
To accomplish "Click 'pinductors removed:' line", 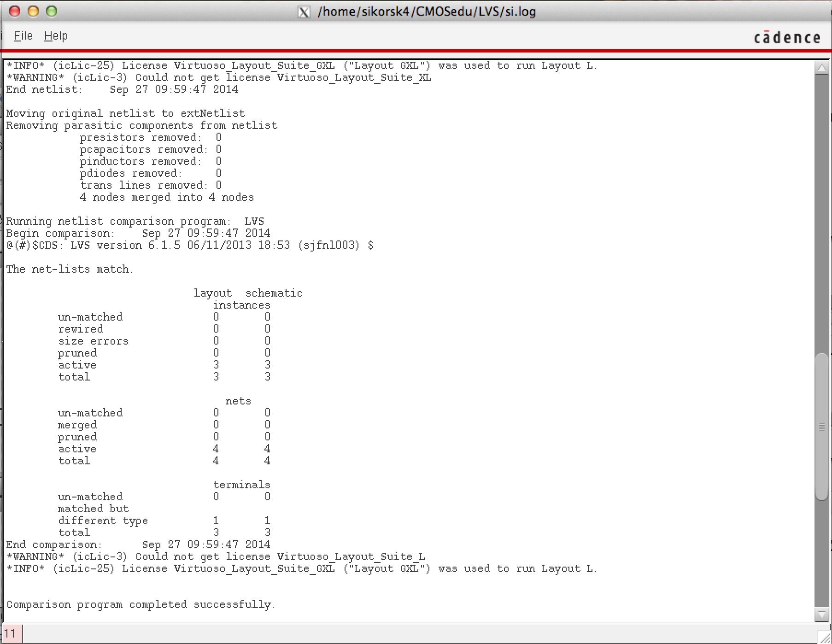I will click(151, 161).
